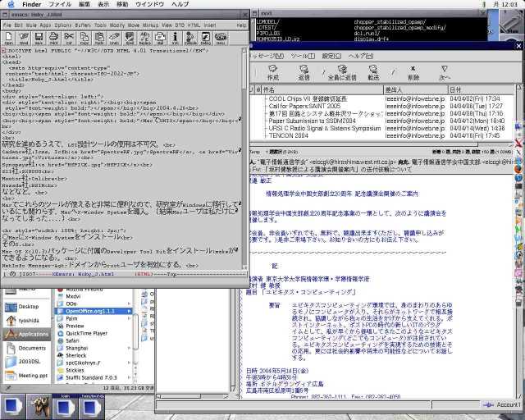This screenshot has width=525, height=420.
Task: Open the Finder menu in Mac menu bar
Action: point(32,4)
